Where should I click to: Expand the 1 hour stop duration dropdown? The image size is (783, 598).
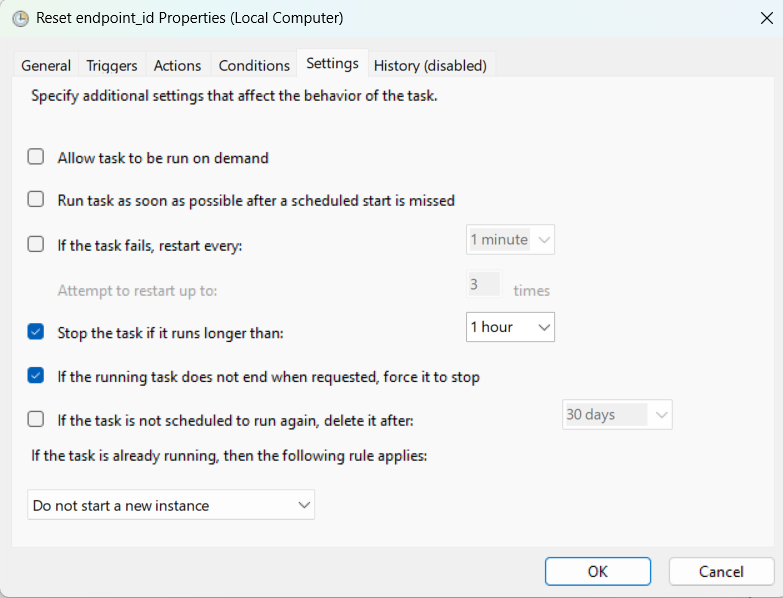pyautogui.click(x=510, y=327)
